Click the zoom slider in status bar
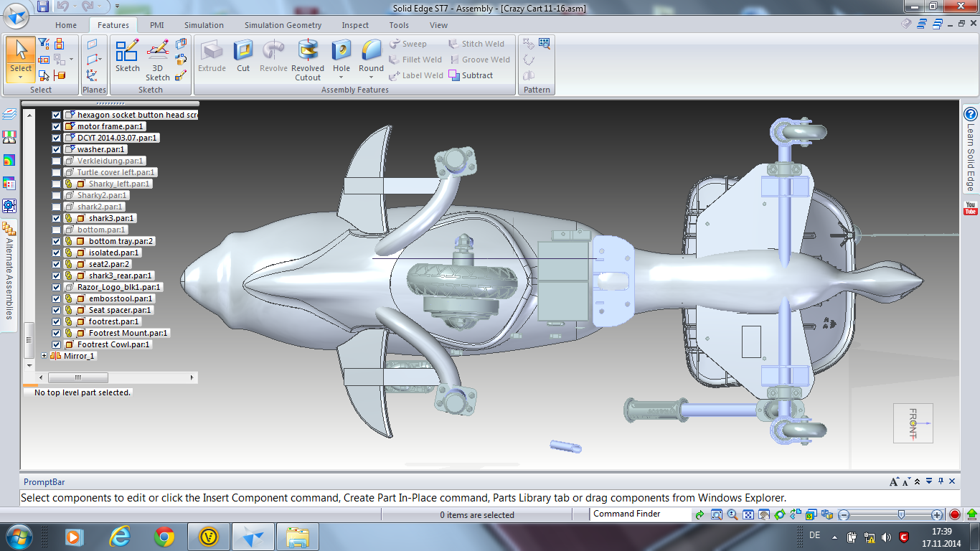 pos(890,514)
